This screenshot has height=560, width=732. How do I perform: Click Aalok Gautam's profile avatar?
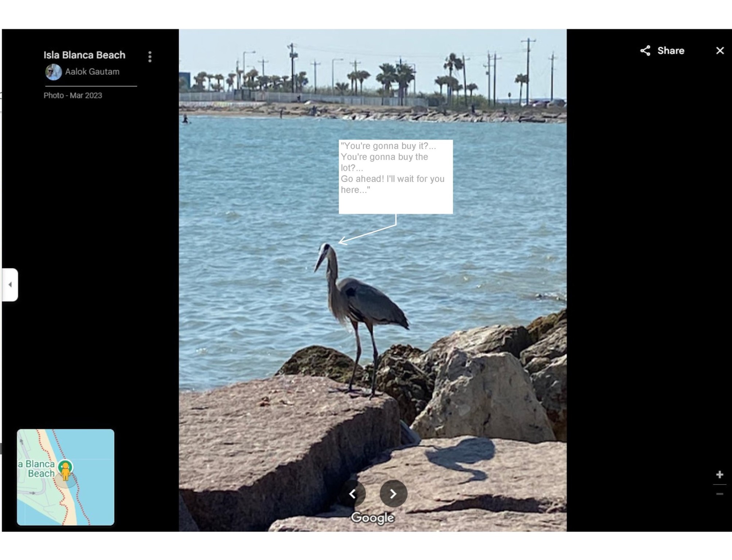tap(53, 72)
